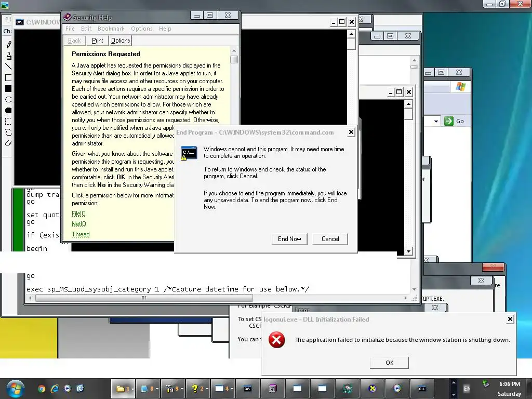Image resolution: width=532 pixels, height=399 pixels.
Task: Click the command prompt icon in End Program dialog
Action: point(189,153)
